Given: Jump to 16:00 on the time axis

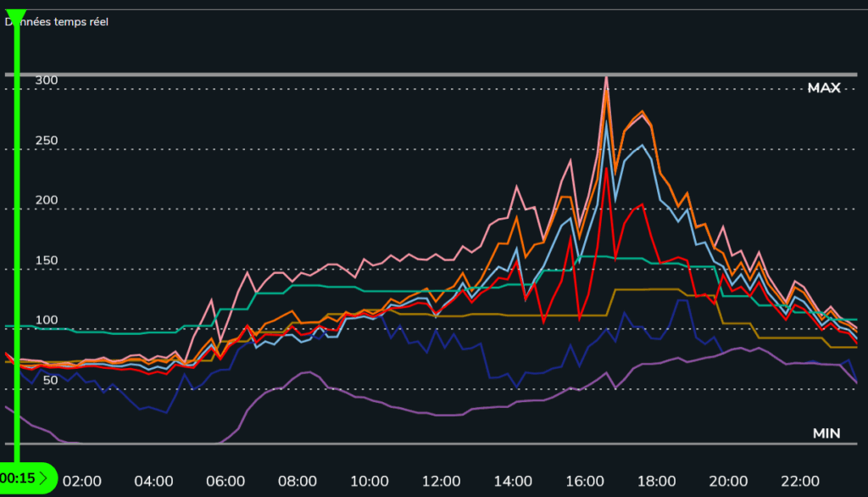Looking at the screenshot, I should [x=585, y=480].
